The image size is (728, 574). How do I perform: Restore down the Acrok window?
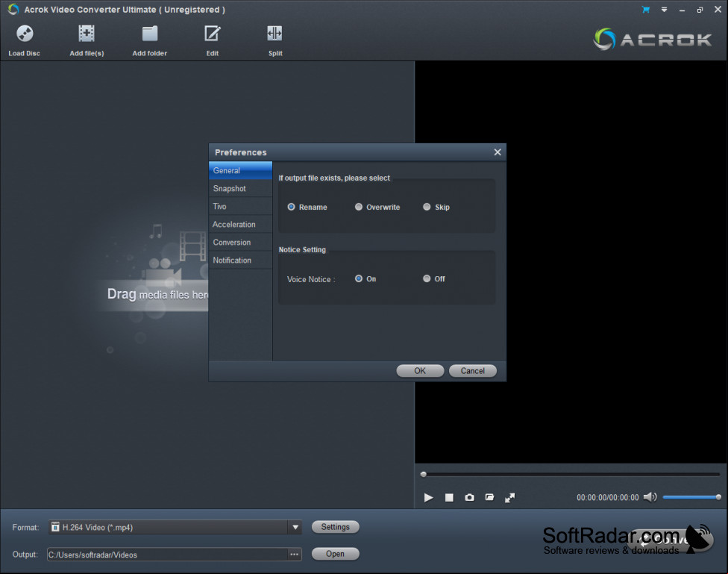point(700,10)
